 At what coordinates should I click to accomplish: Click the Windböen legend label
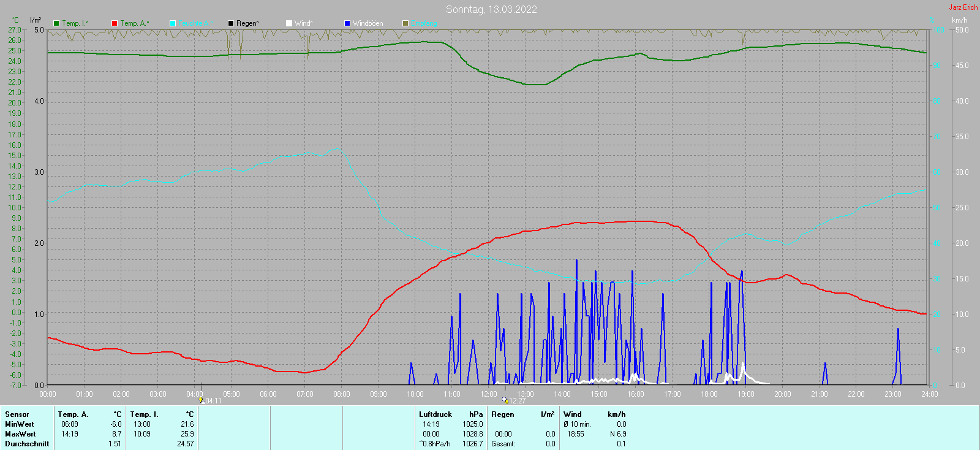click(368, 23)
